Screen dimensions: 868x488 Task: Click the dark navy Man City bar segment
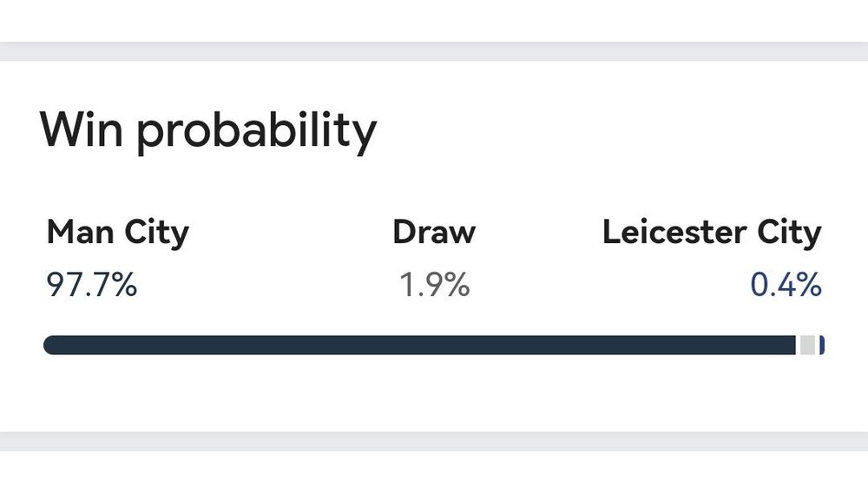pyautogui.click(x=419, y=345)
